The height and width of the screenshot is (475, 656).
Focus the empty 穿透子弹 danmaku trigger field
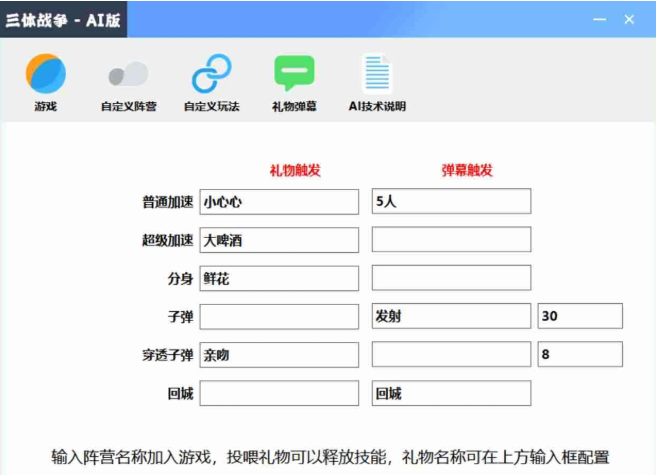click(x=451, y=355)
